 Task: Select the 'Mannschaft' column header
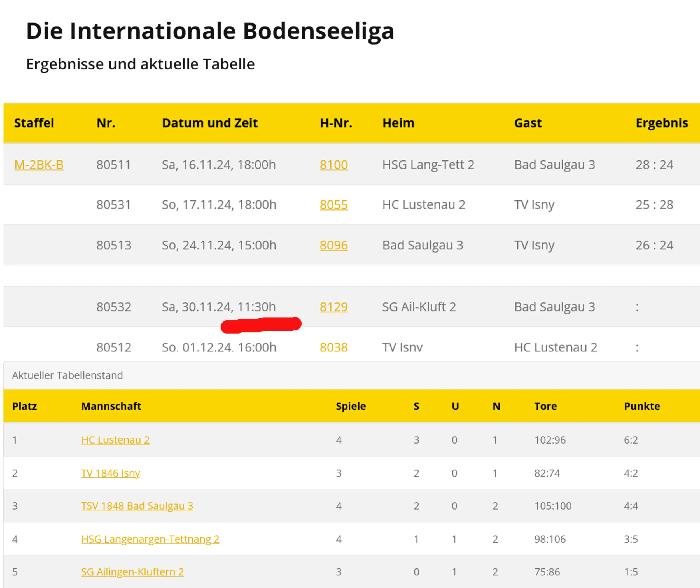[x=111, y=406]
